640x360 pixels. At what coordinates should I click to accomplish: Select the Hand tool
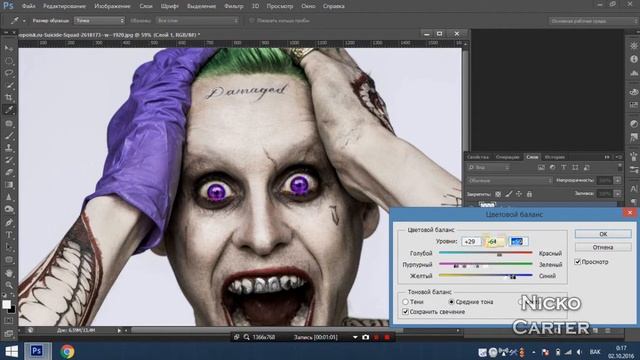9,273
